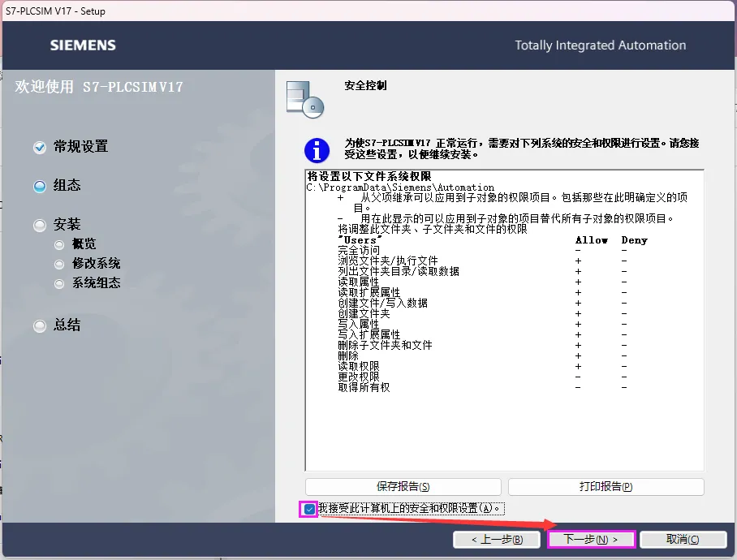The image size is (737, 560).
Task: Click the 安全控制 heading
Action: tap(366, 85)
